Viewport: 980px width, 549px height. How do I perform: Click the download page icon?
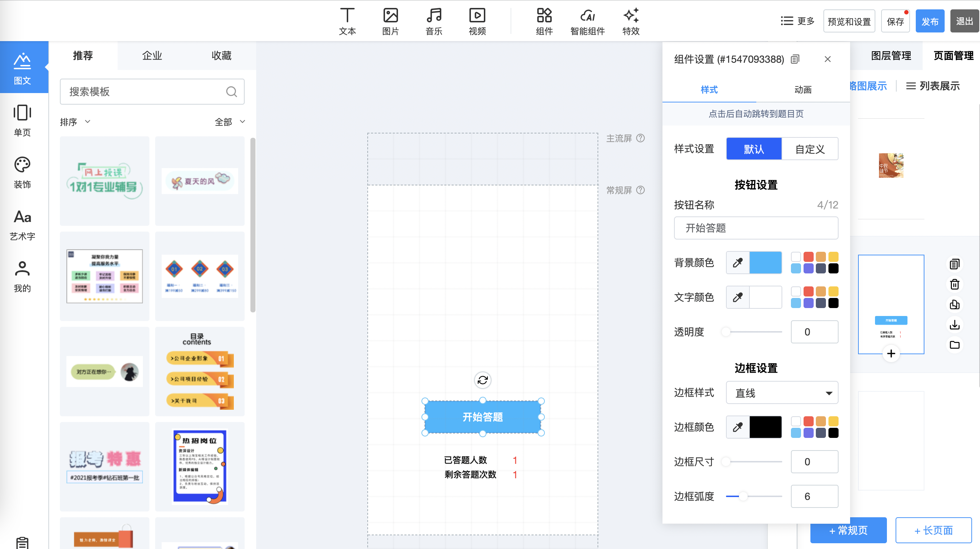[x=954, y=325]
